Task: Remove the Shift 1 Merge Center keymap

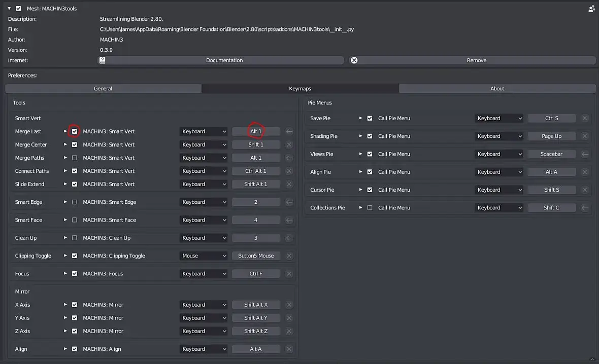Action: 289,144
